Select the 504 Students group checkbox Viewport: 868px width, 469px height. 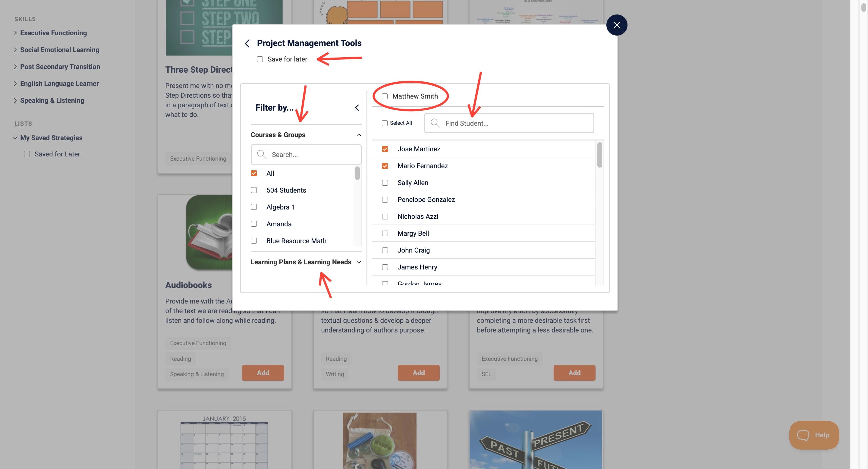coord(254,190)
